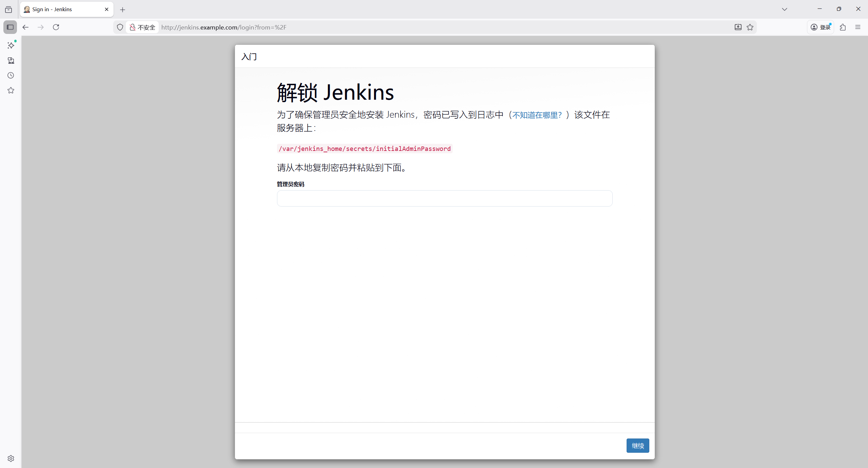The height and width of the screenshot is (468, 868).
Task: Click the save to Pocket icon
Action: point(738,27)
